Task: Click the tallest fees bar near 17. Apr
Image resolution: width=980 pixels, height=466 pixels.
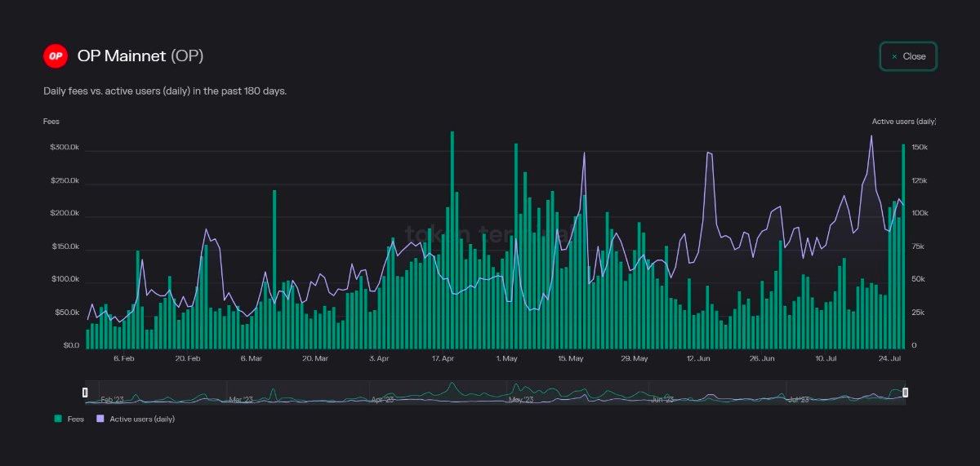Action: pyautogui.click(x=452, y=240)
